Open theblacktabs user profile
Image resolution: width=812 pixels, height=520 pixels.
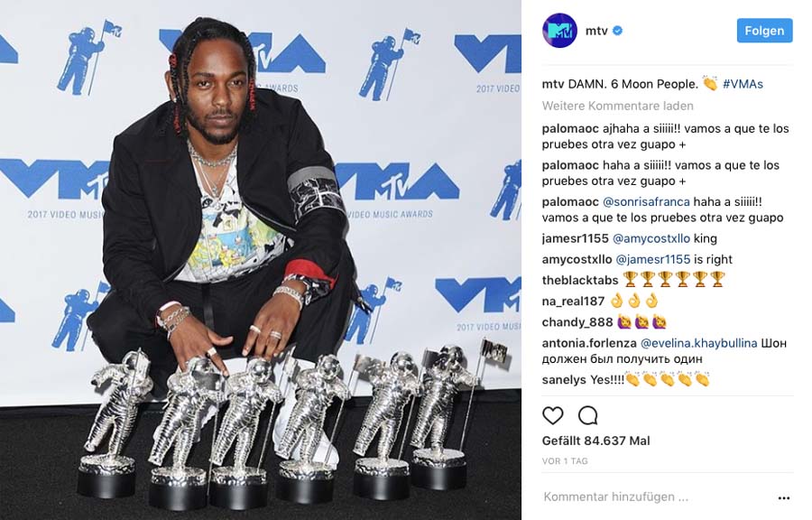580,280
